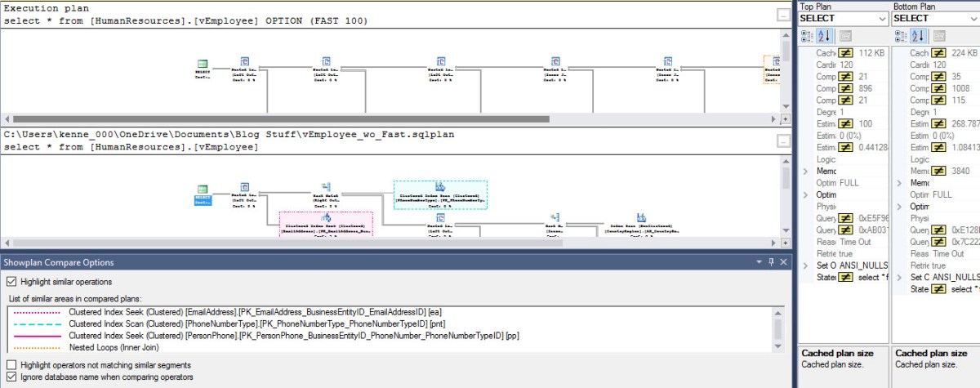Click the magenta dotted EmailAddress line swatch
This screenshot has height=388, width=980.
point(34,312)
